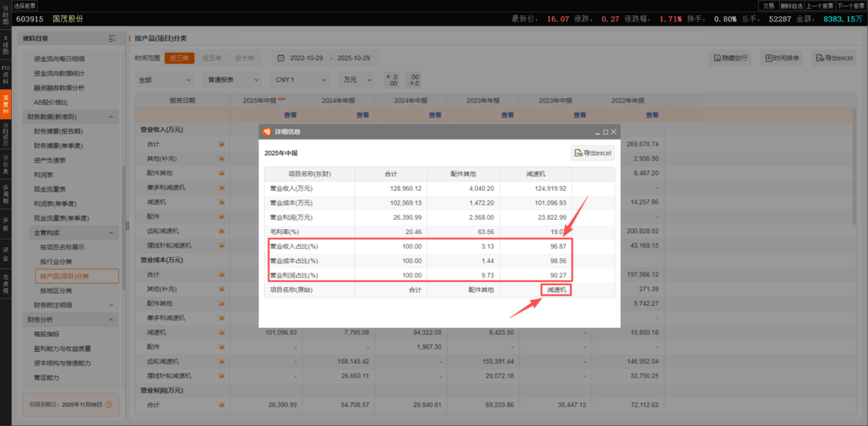Switch to the 分价表 side tab
Image resolution: width=868 pixels, height=426 pixels.
pos(5,164)
